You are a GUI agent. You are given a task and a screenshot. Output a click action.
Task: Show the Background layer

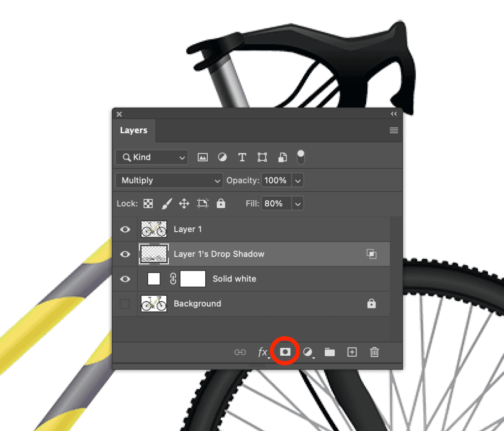[x=125, y=304]
